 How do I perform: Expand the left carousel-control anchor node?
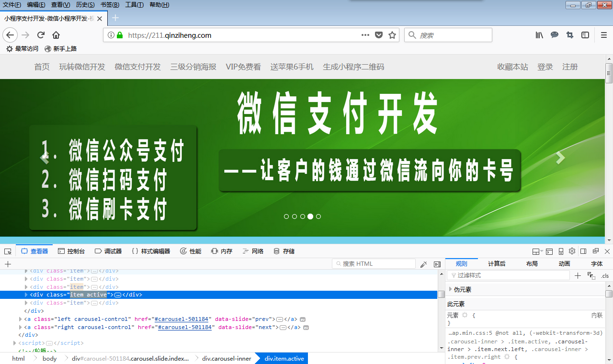tap(21, 319)
